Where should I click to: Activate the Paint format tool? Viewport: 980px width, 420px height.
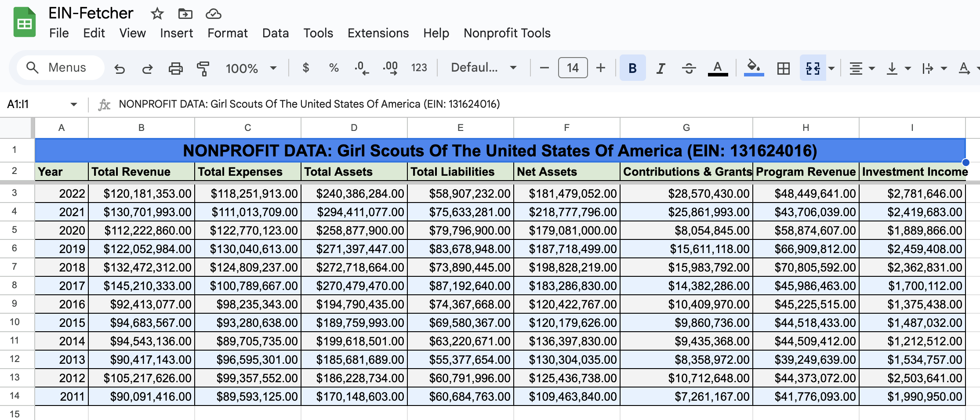tap(203, 68)
